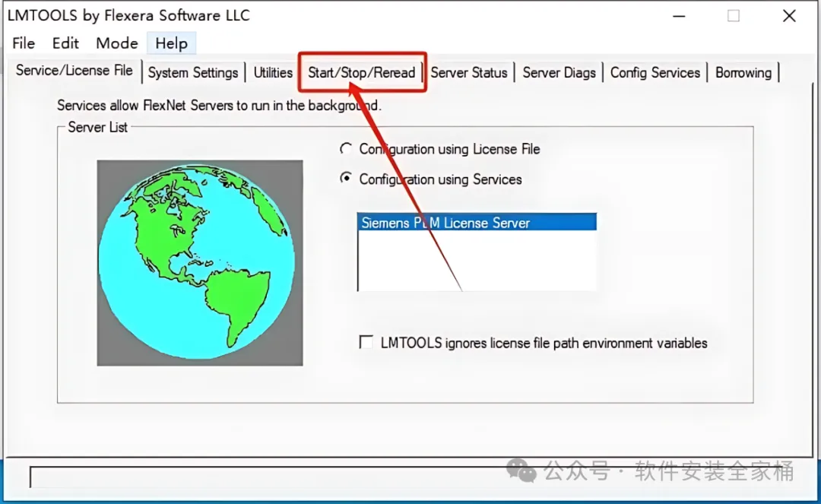The image size is (821, 504).
Task: Open the Server Status tab
Action: 468,72
